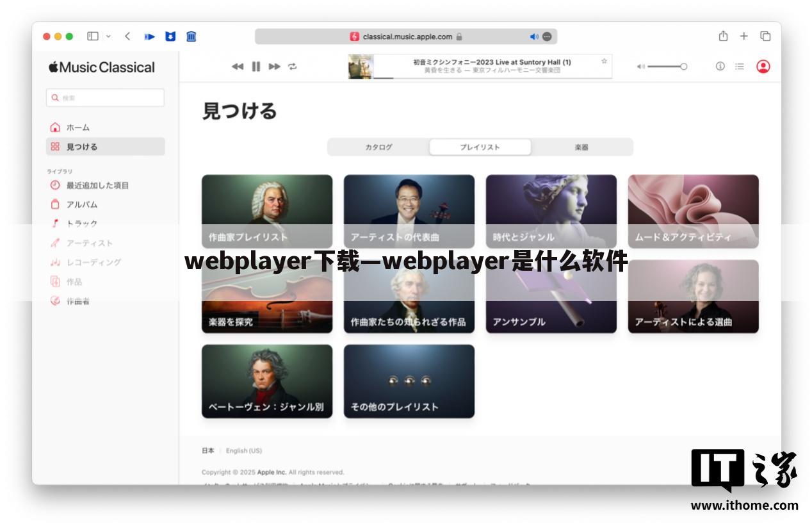The width and height of the screenshot is (812, 526).
Task: Open a new tab with plus icon
Action: click(743, 37)
